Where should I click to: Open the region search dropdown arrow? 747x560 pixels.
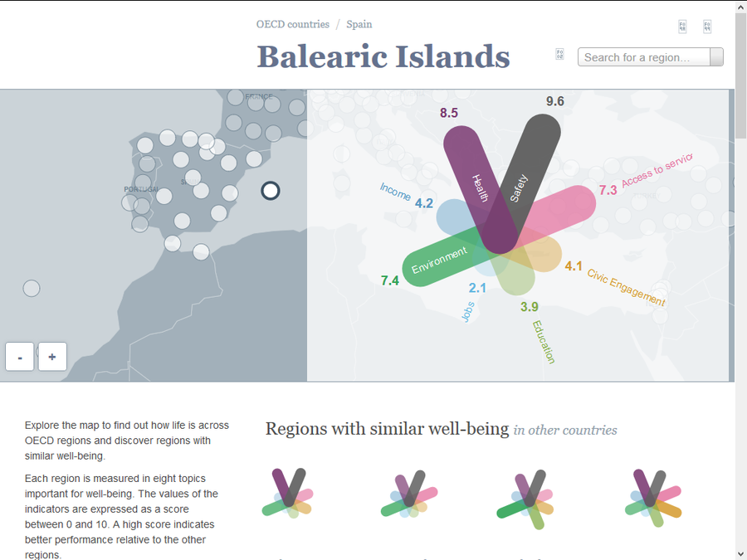[716, 56]
